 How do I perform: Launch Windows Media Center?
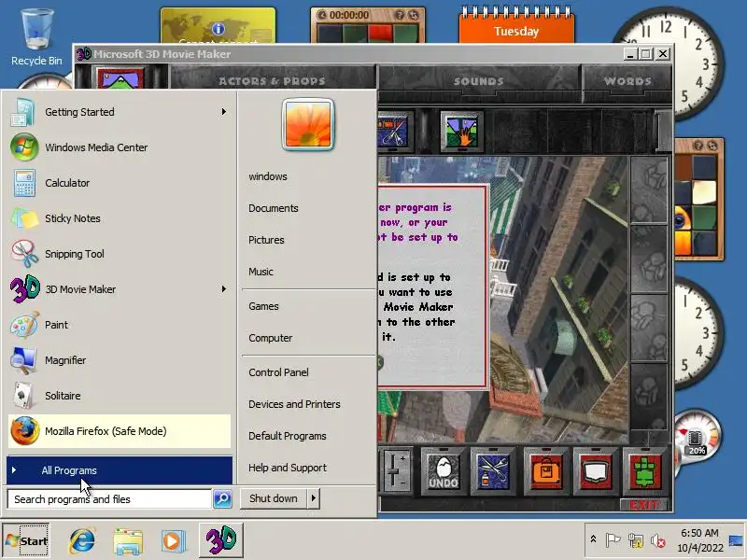point(120,147)
